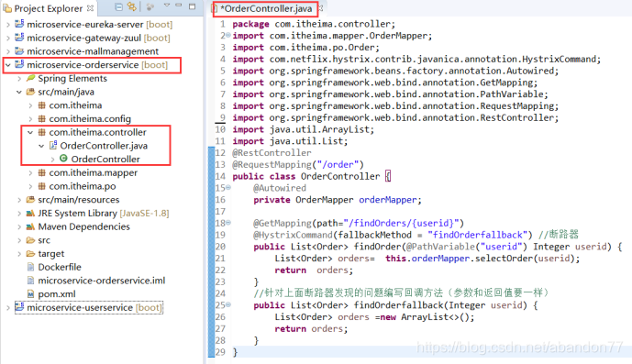Expand JRE System Library node
The height and width of the screenshot is (364, 632).
point(19,214)
